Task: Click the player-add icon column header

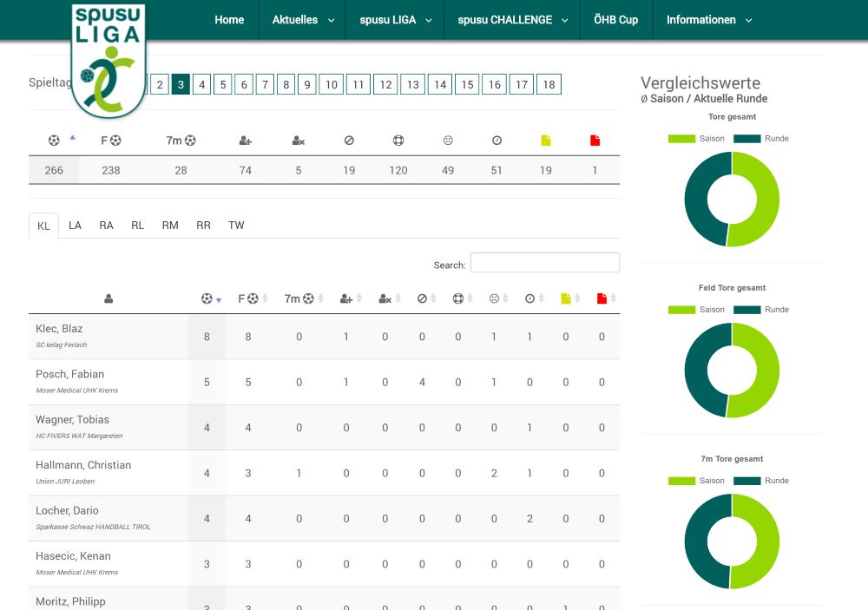Action: tap(345, 298)
